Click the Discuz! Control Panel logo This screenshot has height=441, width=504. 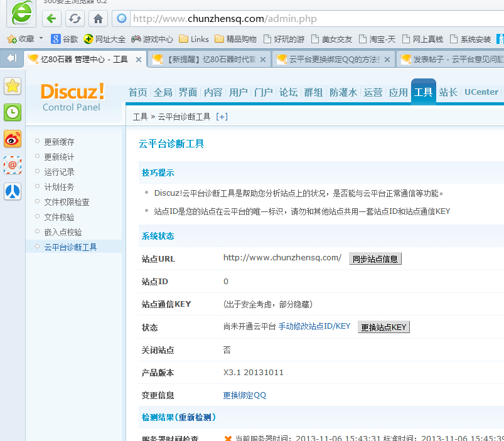tap(72, 97)
